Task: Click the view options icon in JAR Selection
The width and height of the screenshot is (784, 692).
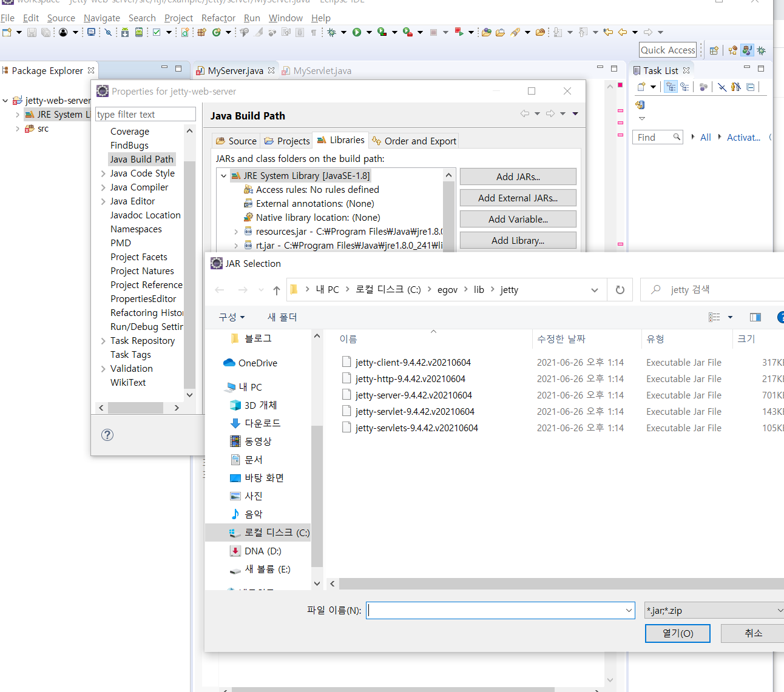Action: click(714, 317)
